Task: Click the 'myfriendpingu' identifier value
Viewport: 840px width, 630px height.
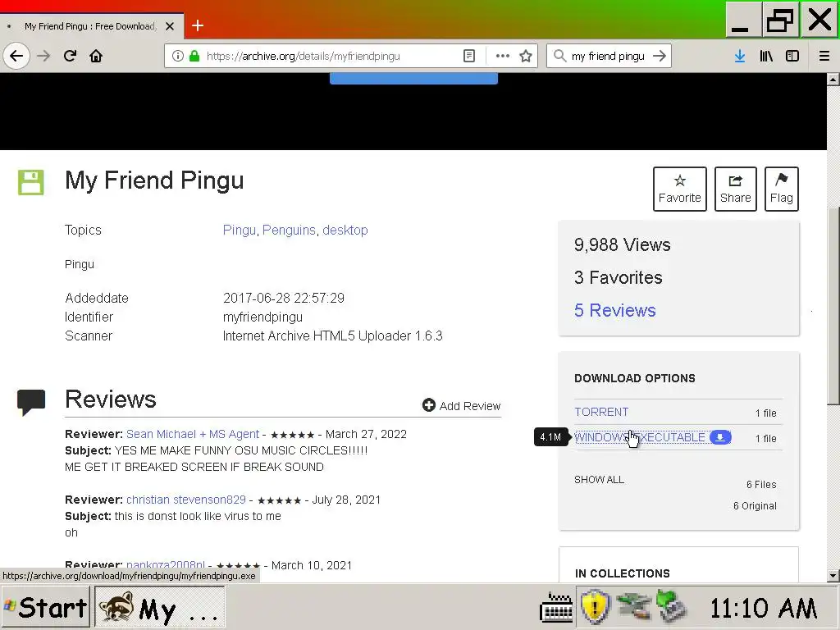Action: (x=262, y=317)
